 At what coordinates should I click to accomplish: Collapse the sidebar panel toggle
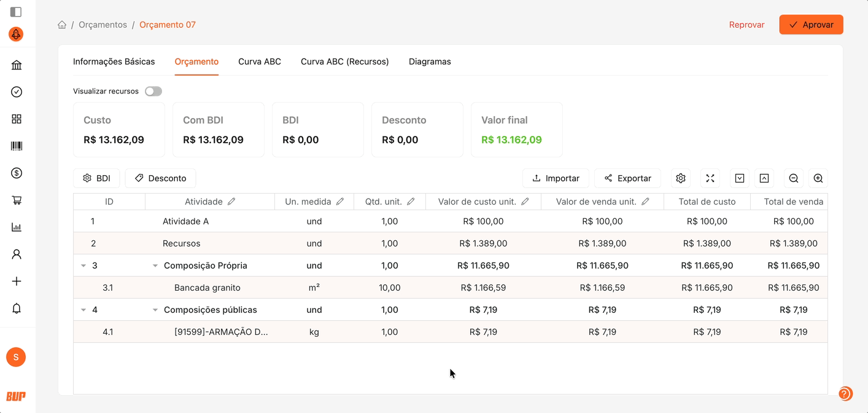click(16, 12)
